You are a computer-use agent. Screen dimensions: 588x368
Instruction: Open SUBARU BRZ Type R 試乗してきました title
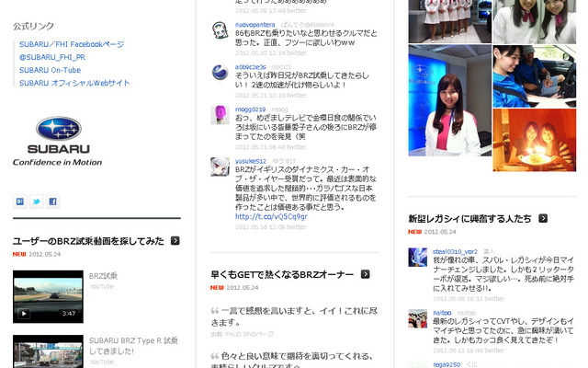133,346
